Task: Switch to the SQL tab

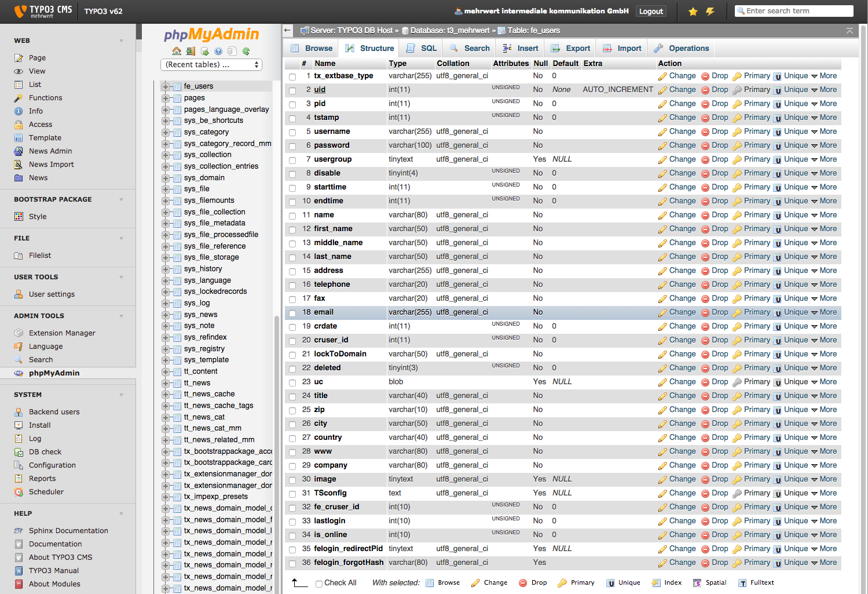Action: click(422, 48)
